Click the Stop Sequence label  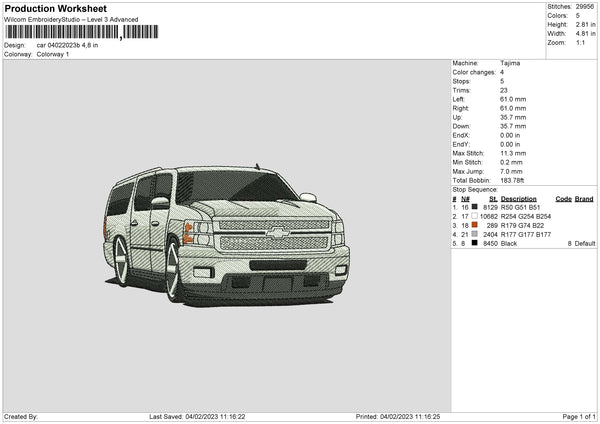[x=474, y=188]
